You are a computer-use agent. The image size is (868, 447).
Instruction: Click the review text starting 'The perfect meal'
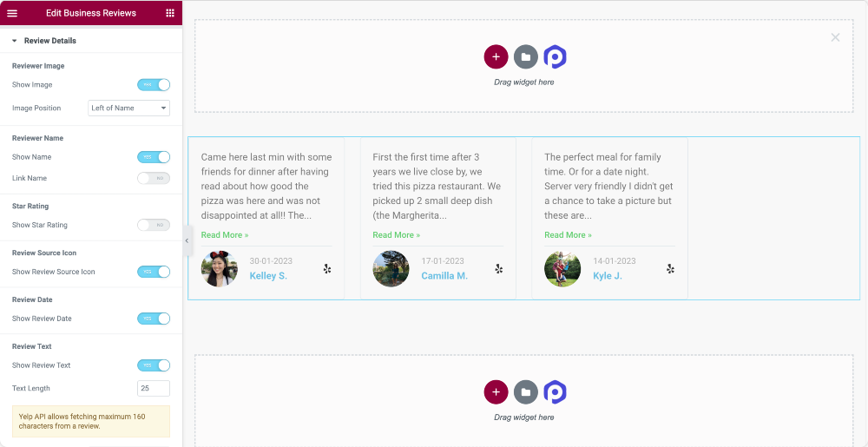609,187
